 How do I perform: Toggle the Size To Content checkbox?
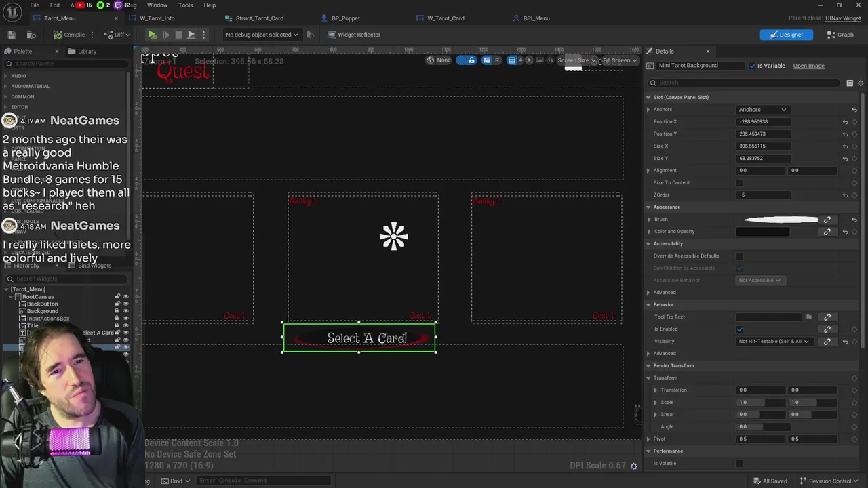pos(740,183)
